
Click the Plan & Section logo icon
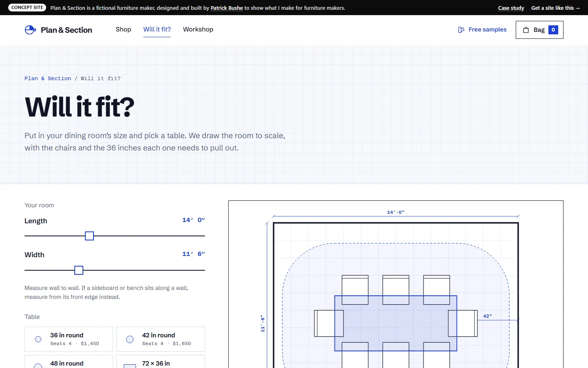click(x=30, y=30)
